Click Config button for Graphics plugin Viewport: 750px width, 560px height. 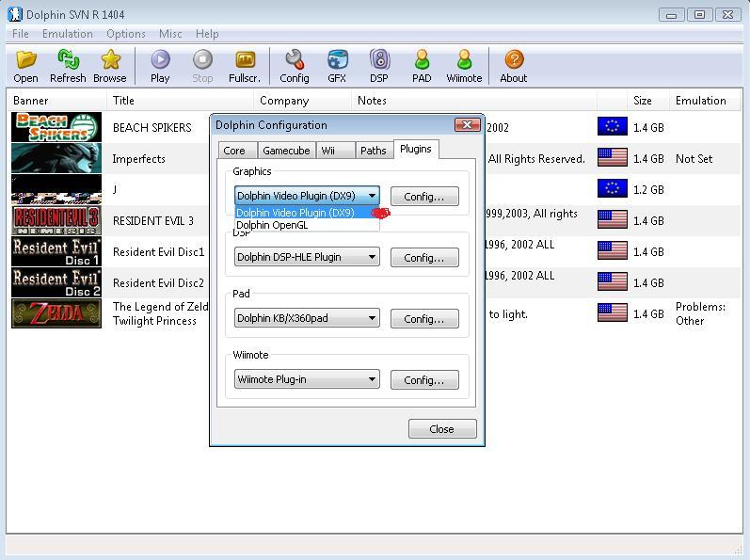tap(424, 197)
